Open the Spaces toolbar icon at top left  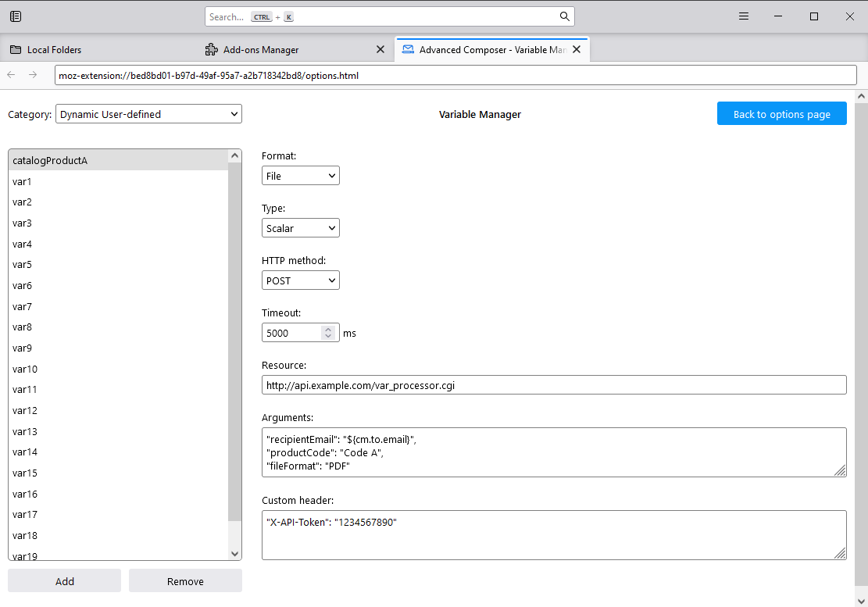click(16, 16)
